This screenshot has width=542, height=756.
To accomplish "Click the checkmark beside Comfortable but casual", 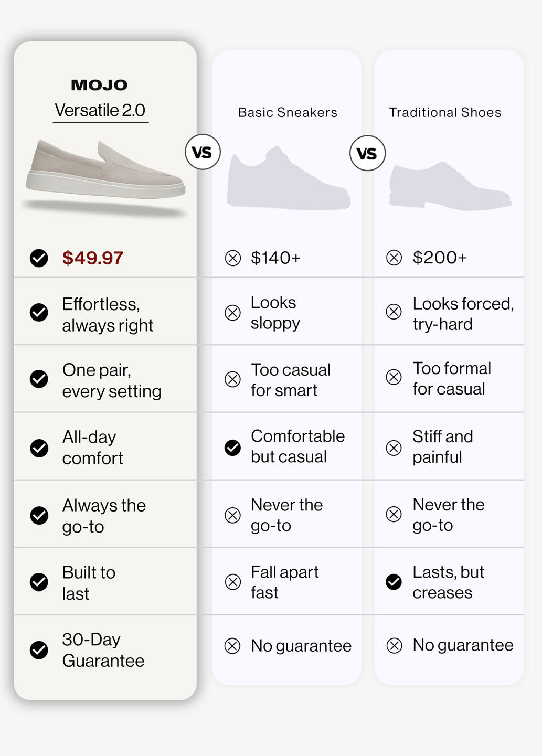I will [x=232, y=448].
